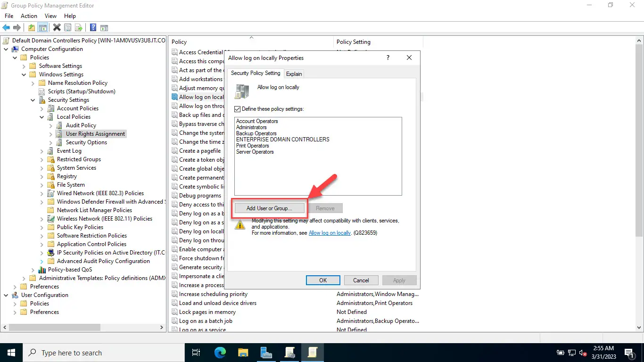Select ENTERPRISE DOMAIN CONTROLLERS in the list
Screen dimensions: 644x362
(x=283, y=140)
